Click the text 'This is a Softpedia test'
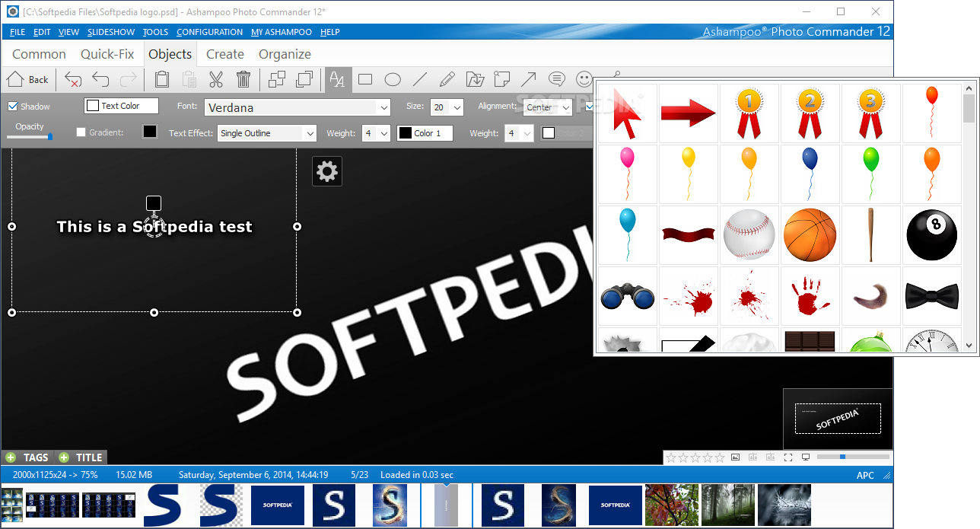The image size is (980, 529). tap(154, 226)
